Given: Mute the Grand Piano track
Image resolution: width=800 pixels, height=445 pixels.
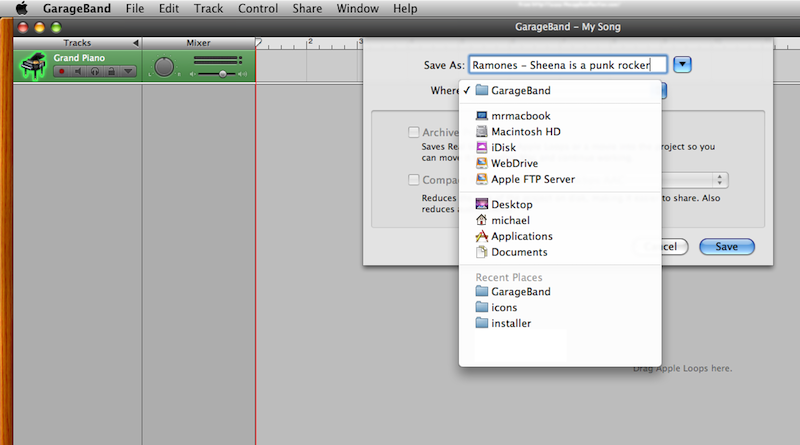Looking at the screenshot, I should pyautogui.click(x=78, y=72).
